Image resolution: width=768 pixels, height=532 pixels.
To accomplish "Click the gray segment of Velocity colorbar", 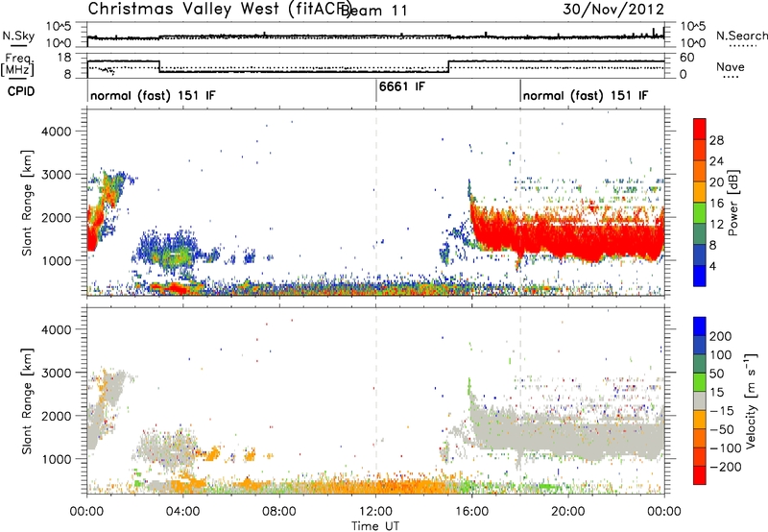I will [700, 400].
